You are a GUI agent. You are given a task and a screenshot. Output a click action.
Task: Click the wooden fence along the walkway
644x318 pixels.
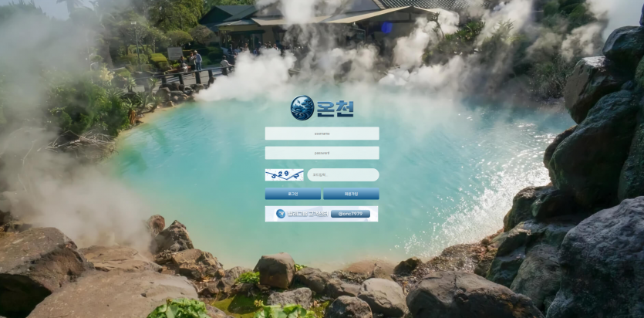[193, 77]
